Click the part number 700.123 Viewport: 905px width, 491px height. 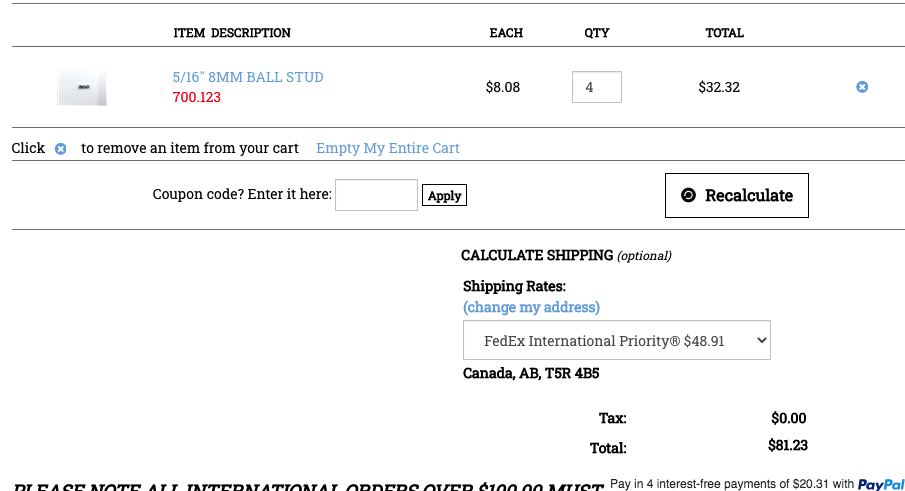[x=197, y=97]
